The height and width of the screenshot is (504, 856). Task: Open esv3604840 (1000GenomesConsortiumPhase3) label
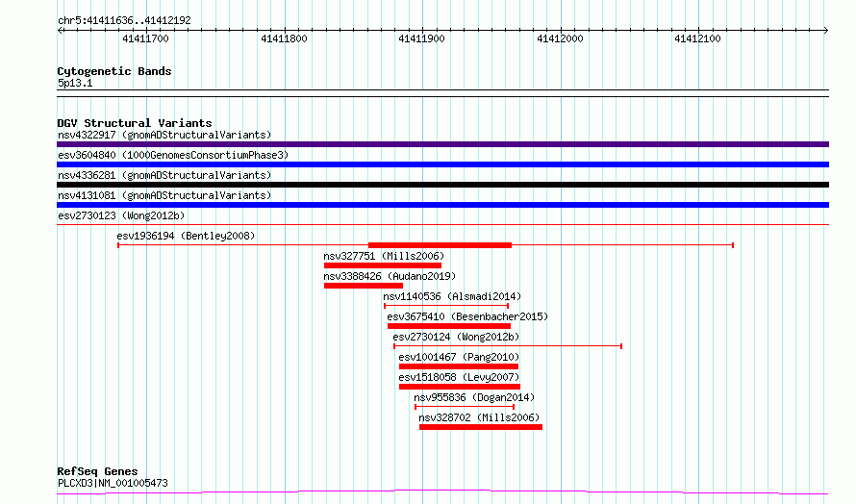[x=173, y=155]
